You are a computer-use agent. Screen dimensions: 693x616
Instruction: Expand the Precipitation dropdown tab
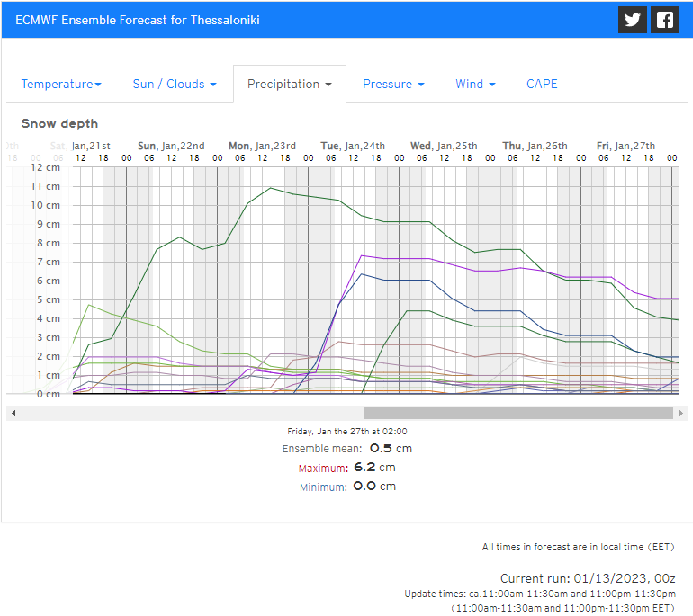click(x=290, y=84)
